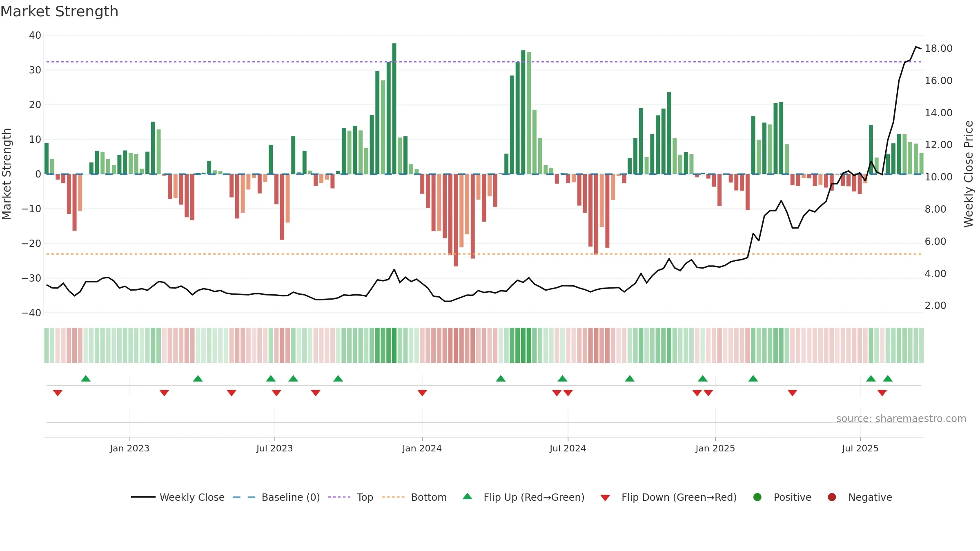
Task: Click the 'Jan 2023' axis label
Action: click(129, 448)
